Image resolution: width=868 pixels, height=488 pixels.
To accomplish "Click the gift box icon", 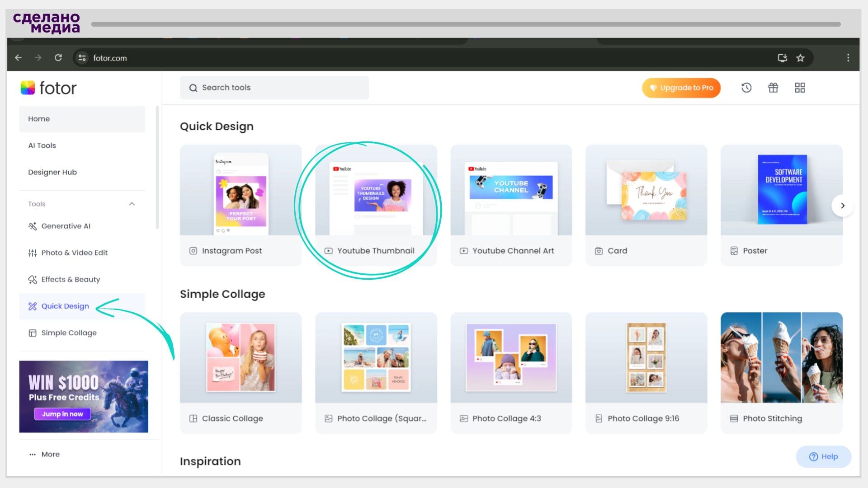I will (773, 88).
